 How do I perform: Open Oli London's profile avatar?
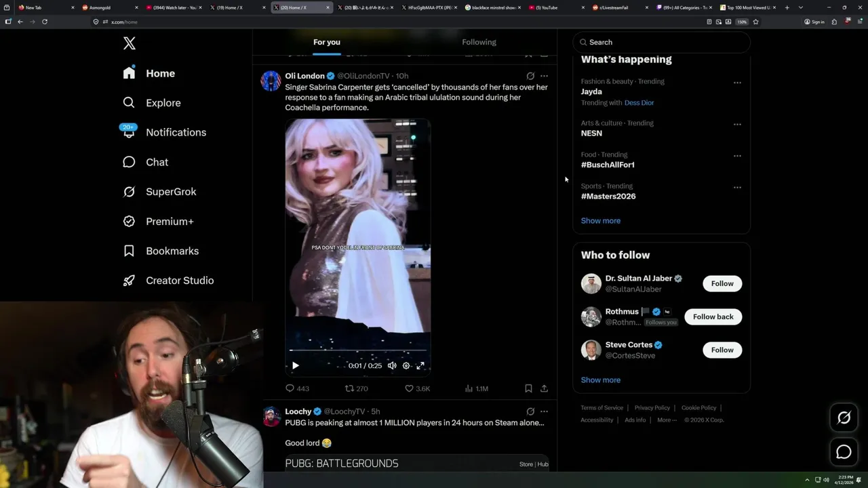click(271, 81)
